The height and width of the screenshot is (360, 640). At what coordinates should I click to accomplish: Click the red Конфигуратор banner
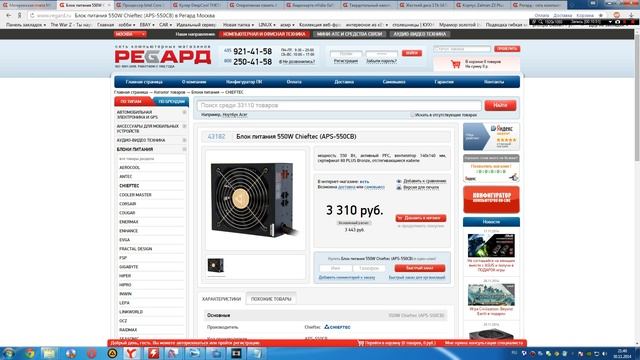[491, 200]
